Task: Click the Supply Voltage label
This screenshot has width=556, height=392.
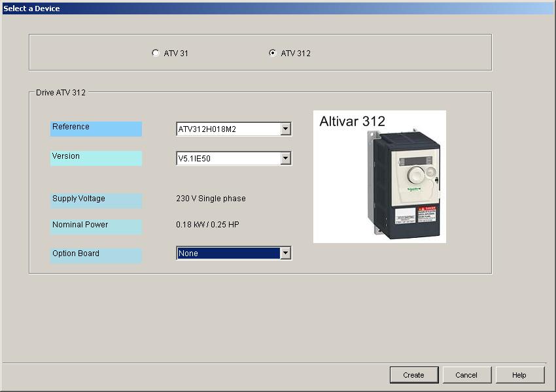Action: (x=96, y=201)
